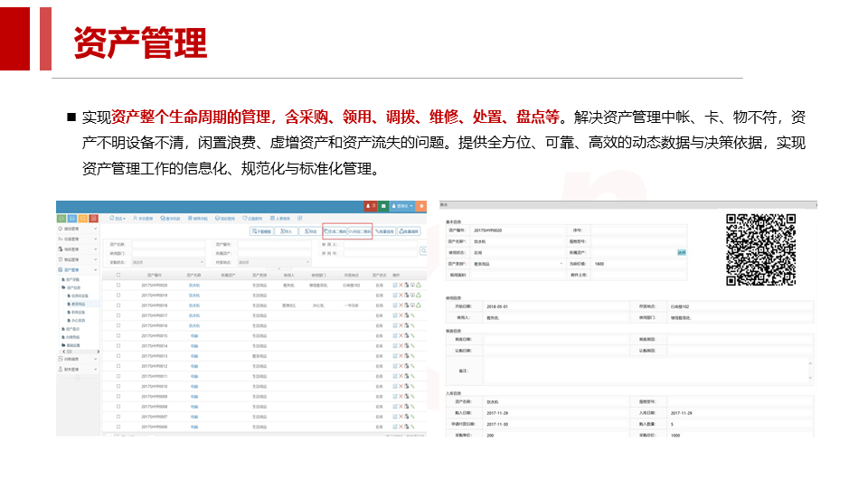
Task: Open the 存放地点 filter dropdown
Action: pyautogui.click(x=274, y=262)
